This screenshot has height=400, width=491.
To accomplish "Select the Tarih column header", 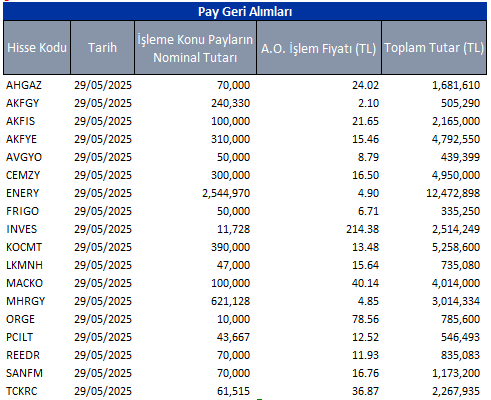I will point(103,48).
